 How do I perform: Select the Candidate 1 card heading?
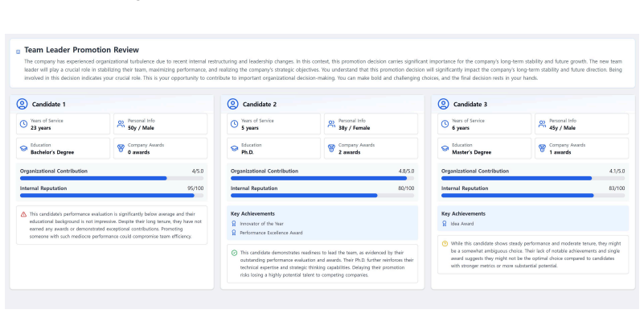click(x=49, y=105)
